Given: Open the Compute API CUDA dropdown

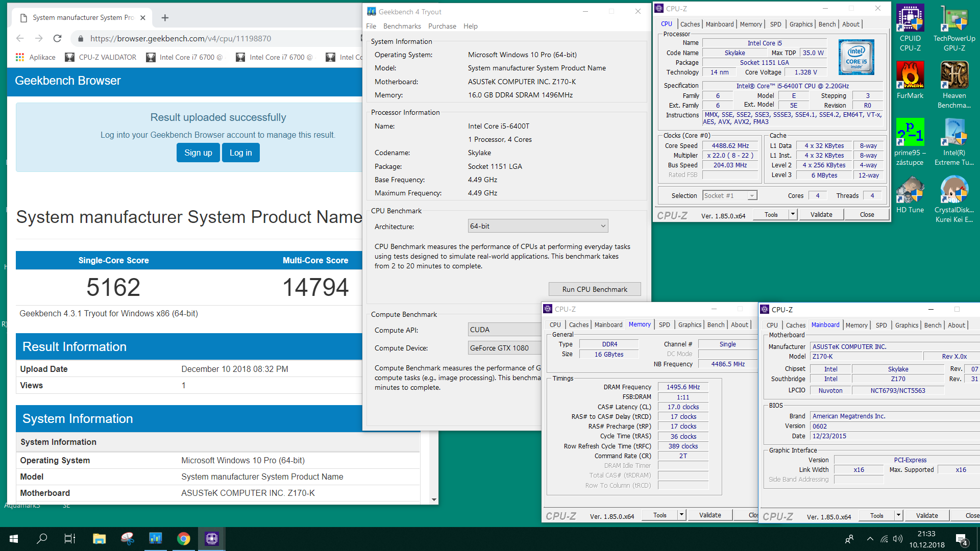Looking at the screenshot, I should pos(504,330).
